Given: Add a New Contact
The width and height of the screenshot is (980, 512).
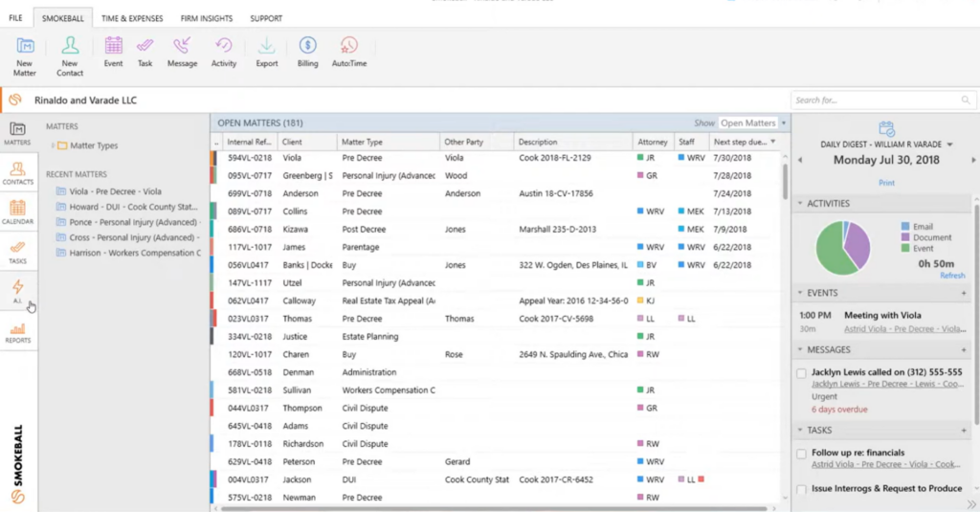Looking at the screenshot, I should 69,56.
